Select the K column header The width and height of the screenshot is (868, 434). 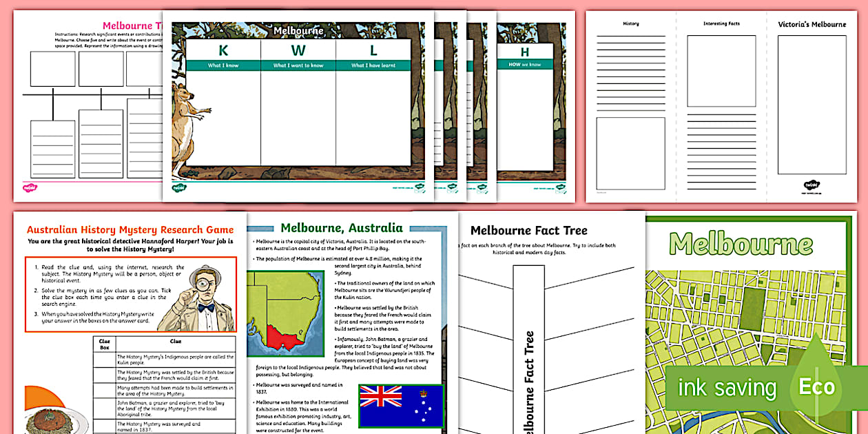223,50
